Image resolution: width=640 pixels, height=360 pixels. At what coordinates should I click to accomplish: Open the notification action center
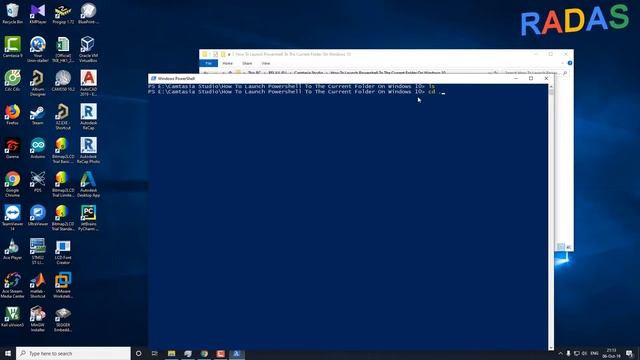(629, 353)
